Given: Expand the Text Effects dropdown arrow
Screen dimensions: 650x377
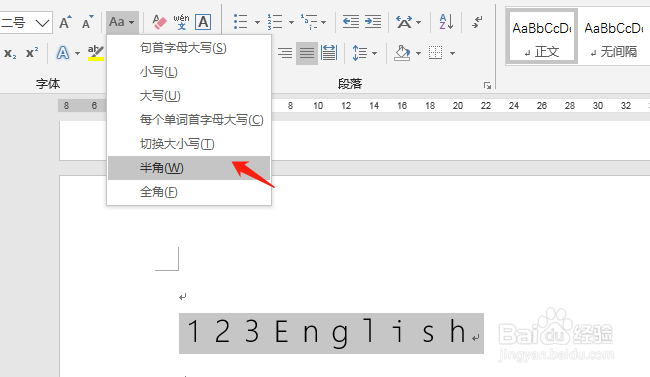Looking at the screenshot, I should (x=77, y=54).
